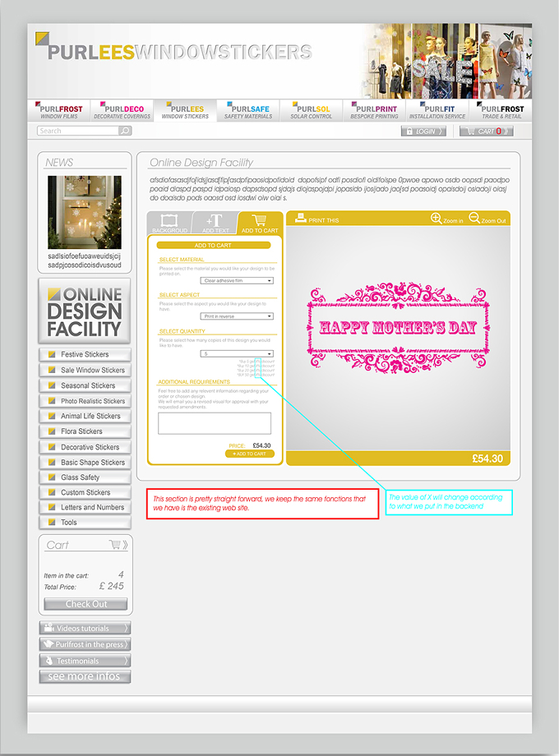Click yellow square beside Tools

[52, 522]
